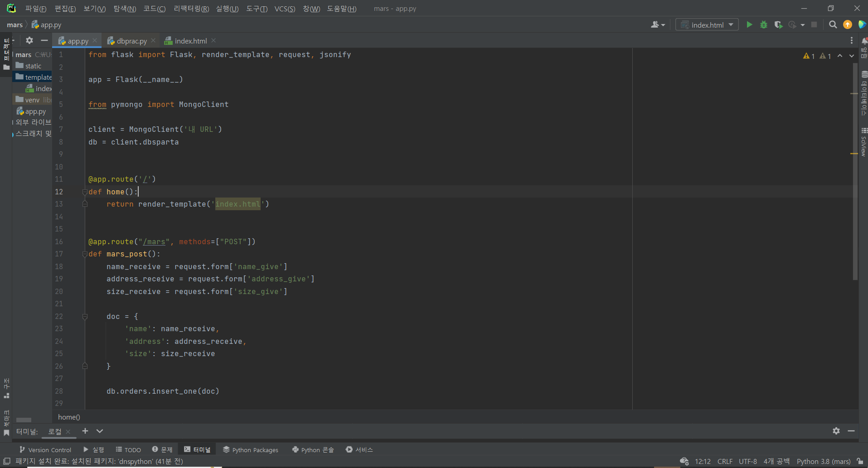This screenshot has width=868, height=468.
Task: Change the Python 3.8 (mars) interpreter
Action: coord(824,461)
